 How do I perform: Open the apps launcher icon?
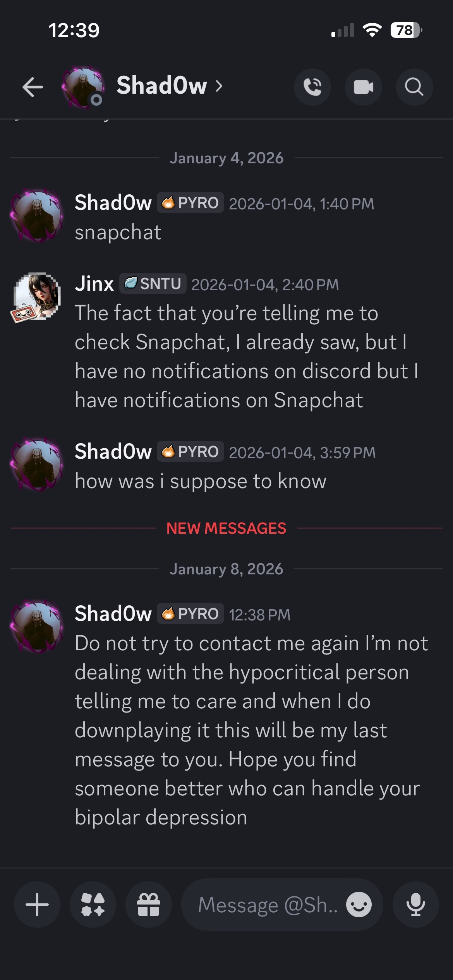pos(93,905)
